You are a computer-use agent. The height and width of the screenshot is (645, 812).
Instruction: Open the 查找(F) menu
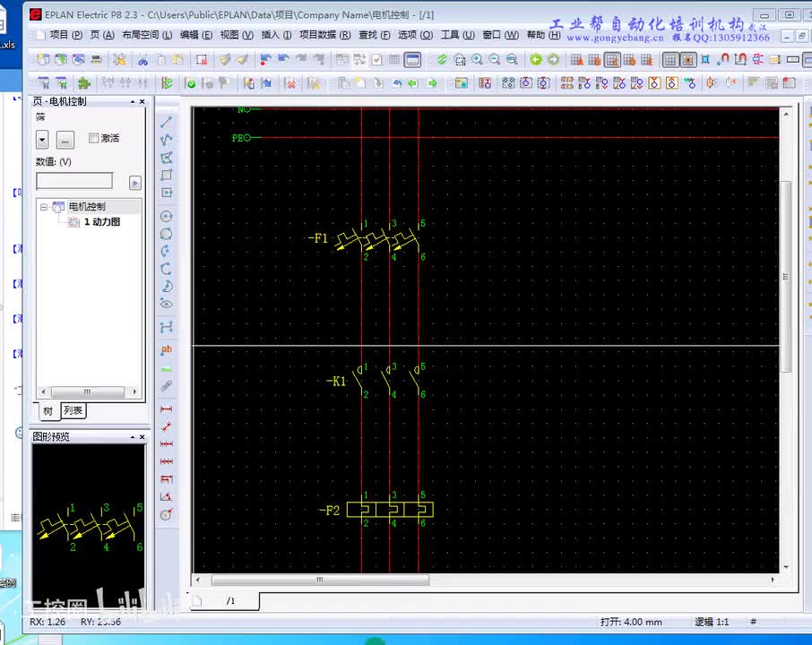[x=375, y=35]
